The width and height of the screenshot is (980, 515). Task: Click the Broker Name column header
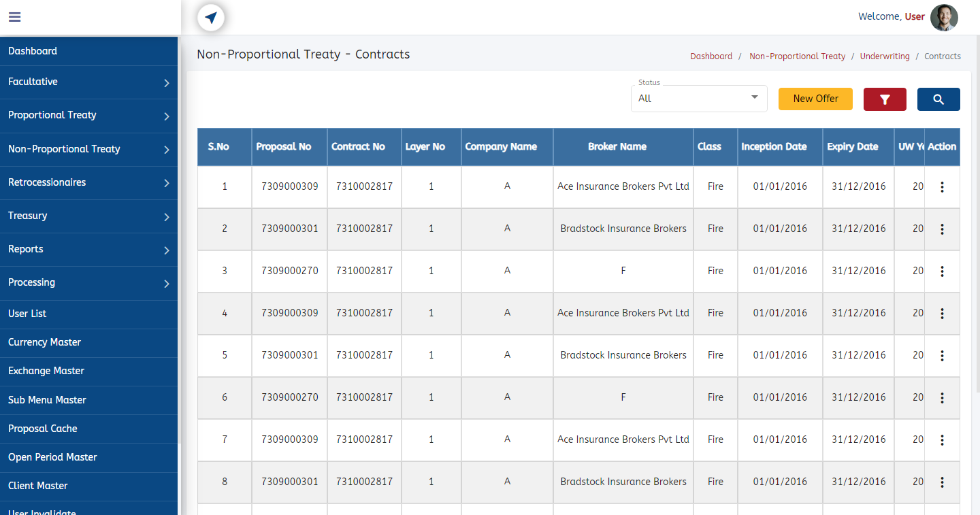[x=623, y=147]
